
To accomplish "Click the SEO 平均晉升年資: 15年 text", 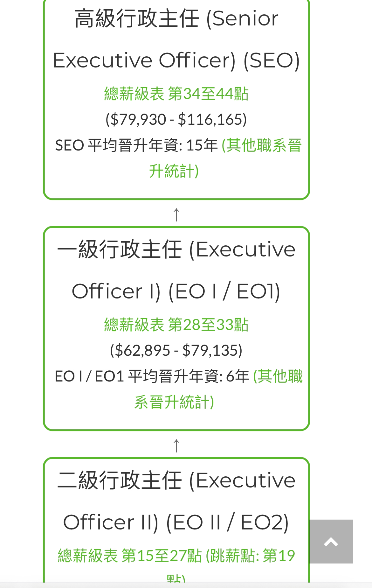I will pos(136,145).
